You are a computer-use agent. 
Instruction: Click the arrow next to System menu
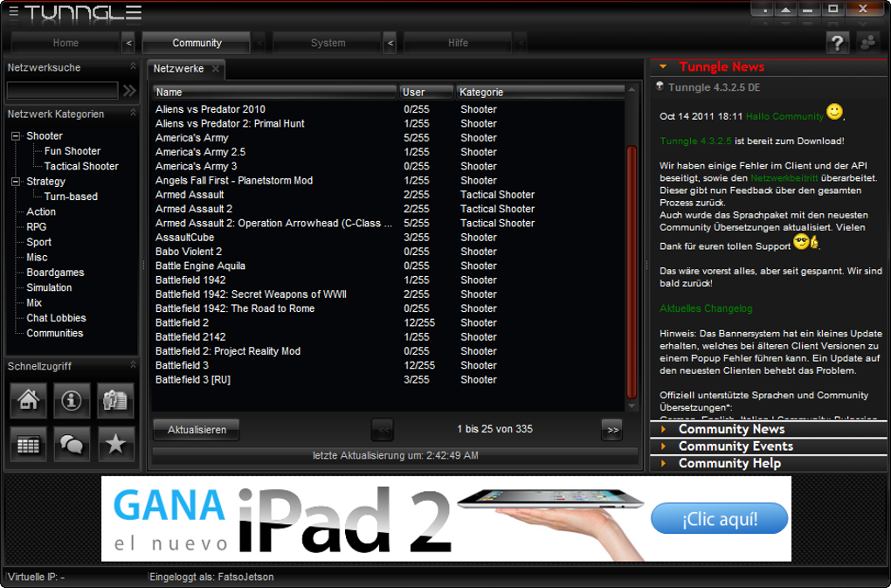(390, 43)
